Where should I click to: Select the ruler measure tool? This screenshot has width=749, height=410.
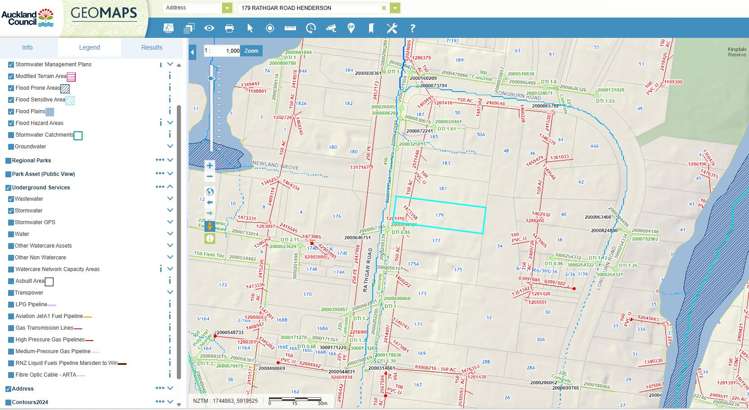coord(290,28)
